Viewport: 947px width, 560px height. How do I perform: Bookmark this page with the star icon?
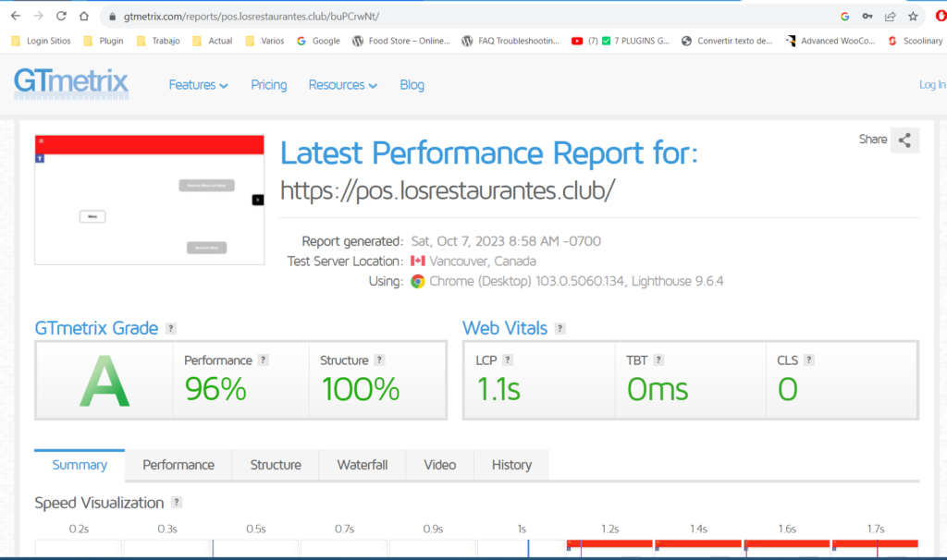point(913,16)
